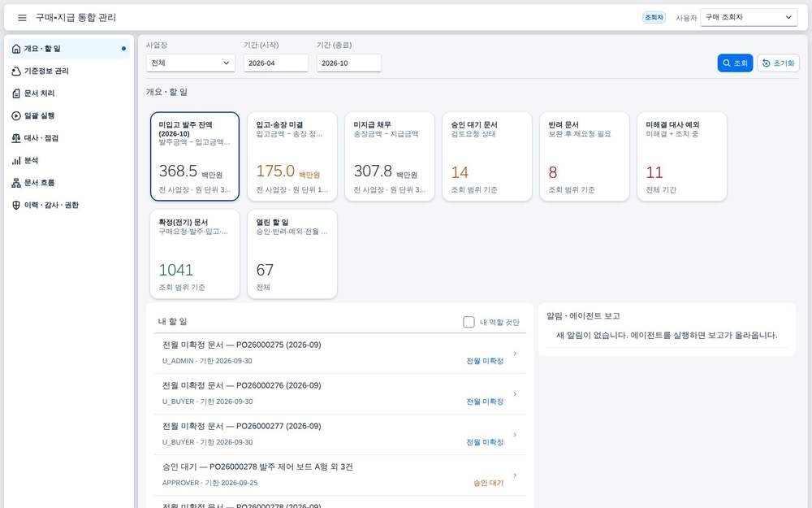Click the 문서 처리 document icon
This screenshot has width=812, height=508.
click(x=16, y=93)
